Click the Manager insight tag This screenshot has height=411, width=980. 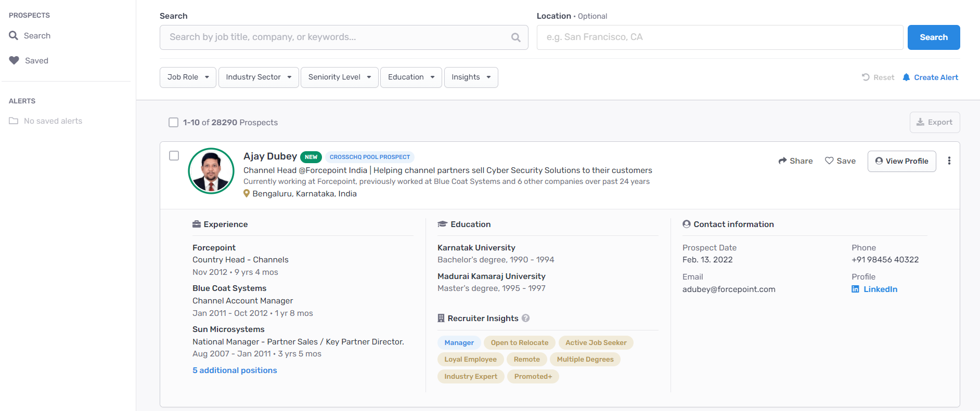point(459,343)
